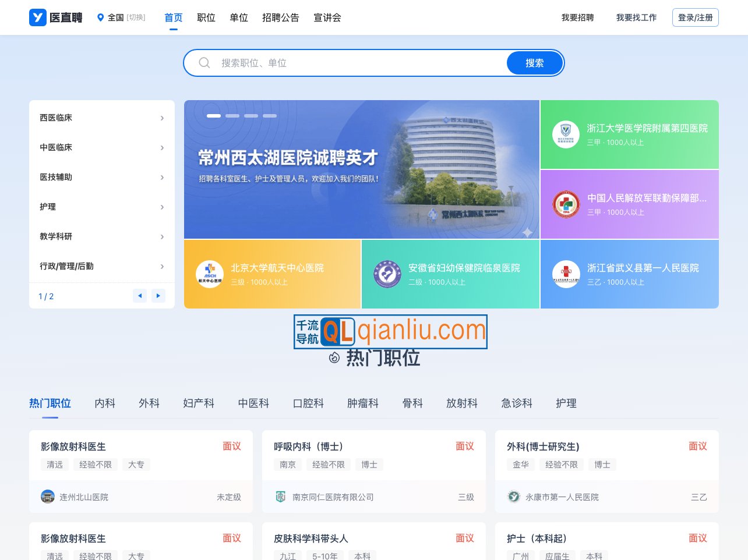
Task: Click the 南京同仁医院 company logo
Action: coord(281,497)
